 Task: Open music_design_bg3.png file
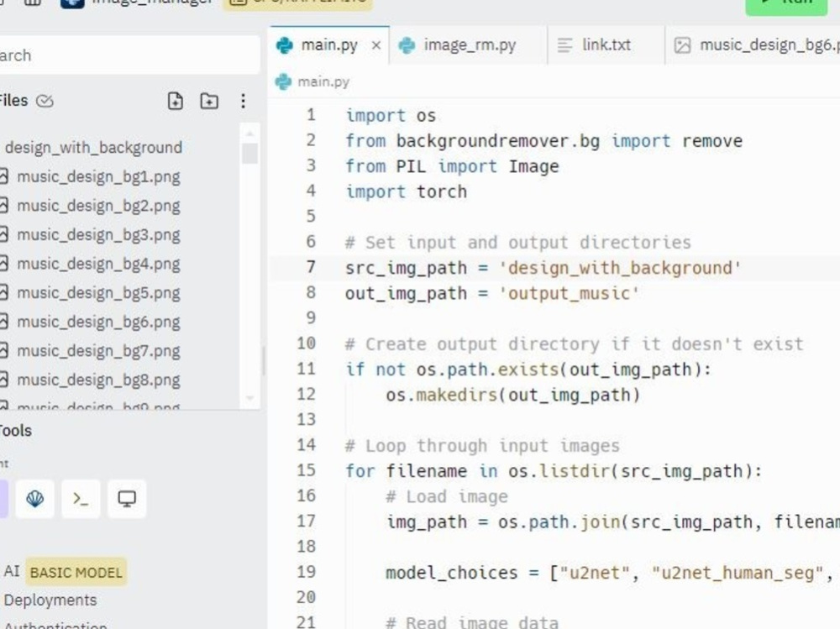click(x=98, y=234)
